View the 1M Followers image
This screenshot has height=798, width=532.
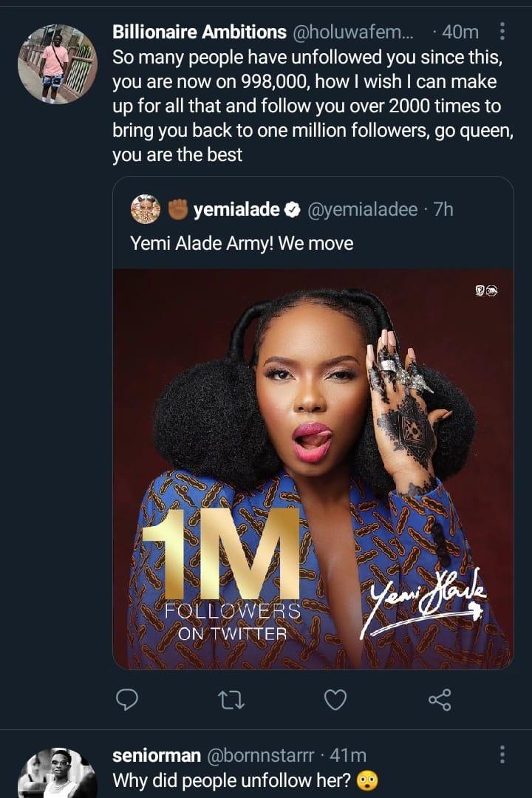click(313, 468)
